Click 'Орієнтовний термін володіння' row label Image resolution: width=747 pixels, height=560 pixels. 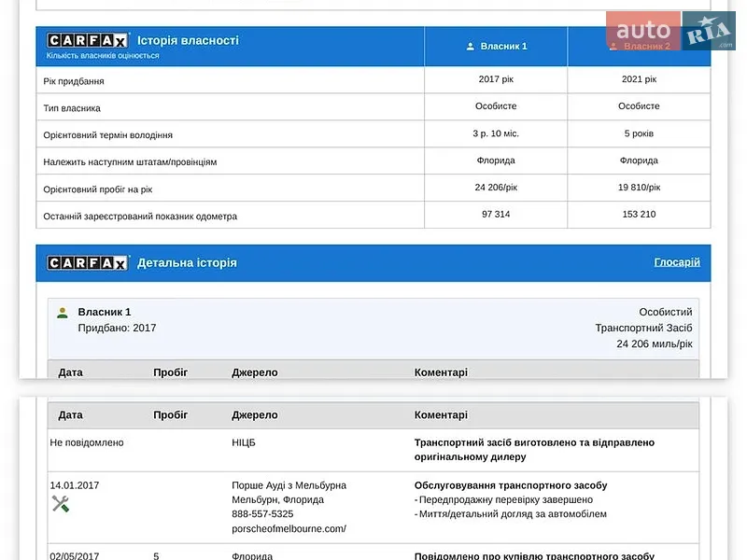click(x=107, y=135)
